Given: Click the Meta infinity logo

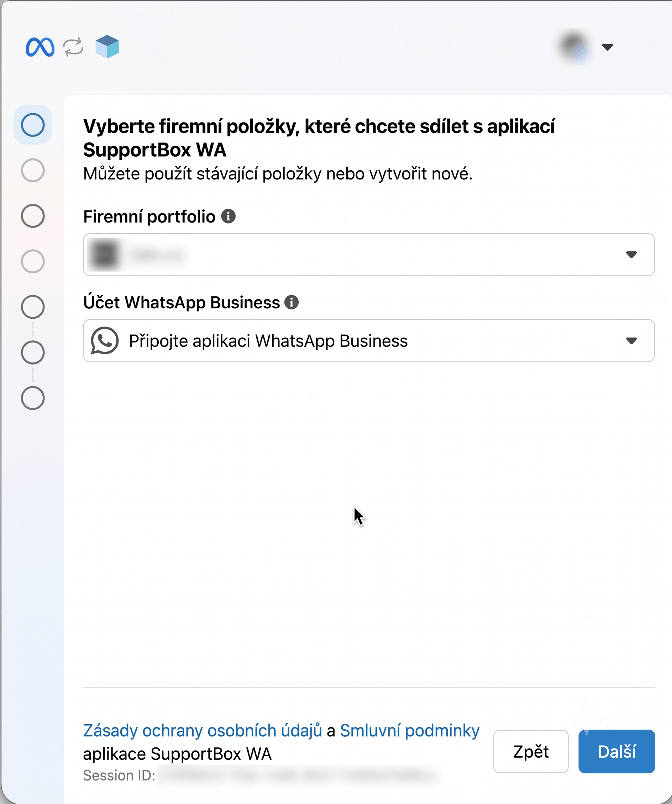Looking at the screenshot, I should point(40,47).
